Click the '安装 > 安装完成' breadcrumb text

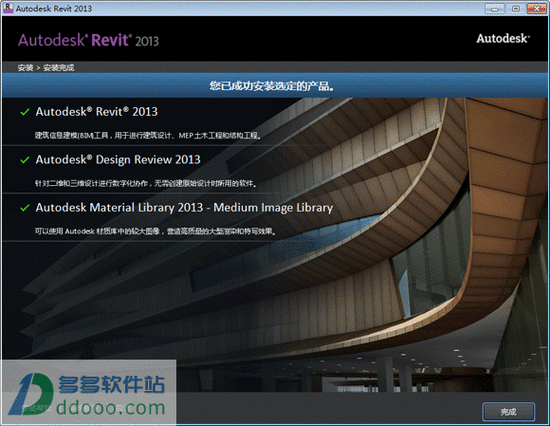click(x=46, y=67)
